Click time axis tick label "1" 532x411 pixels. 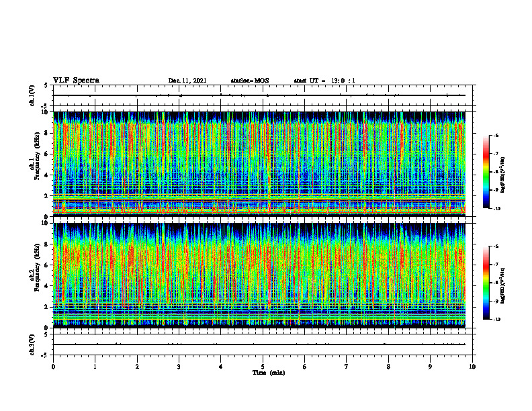[x=95, y=367]
